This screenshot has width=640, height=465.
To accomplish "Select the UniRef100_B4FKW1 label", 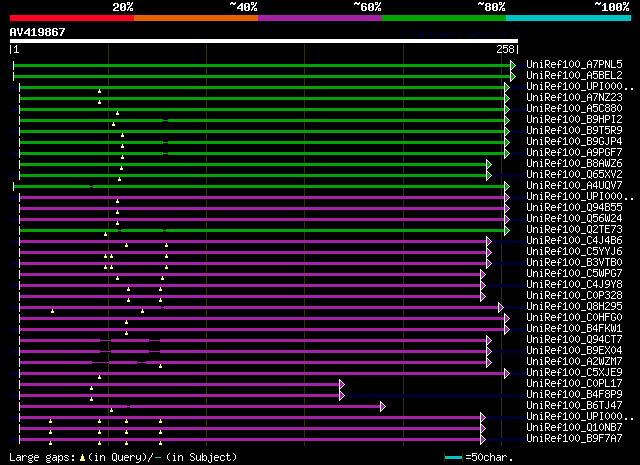I will tap(574, 329).
